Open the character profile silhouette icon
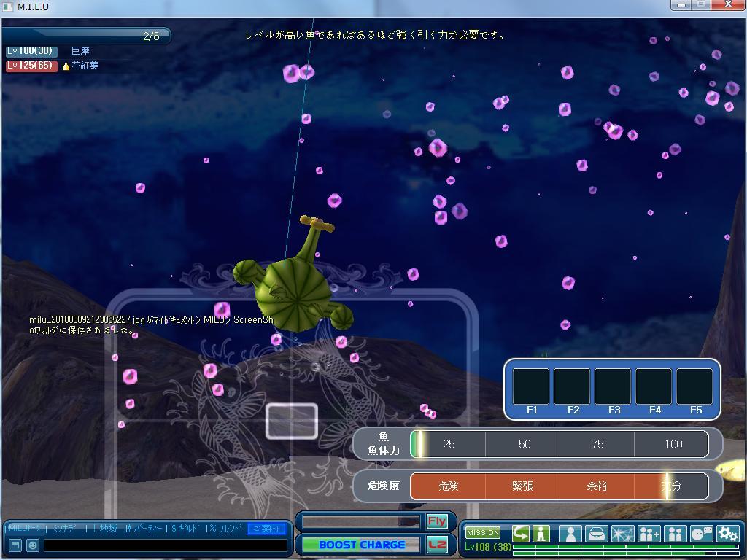The width and height of the screenshot is (747, 560). pos(570,534)
